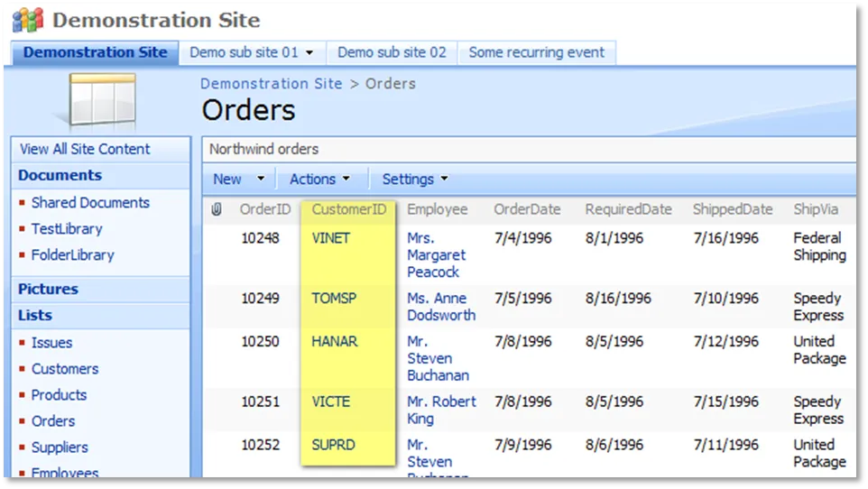Click customer VINET in the first row
The image size is (868, 489).
coord(330,238)
